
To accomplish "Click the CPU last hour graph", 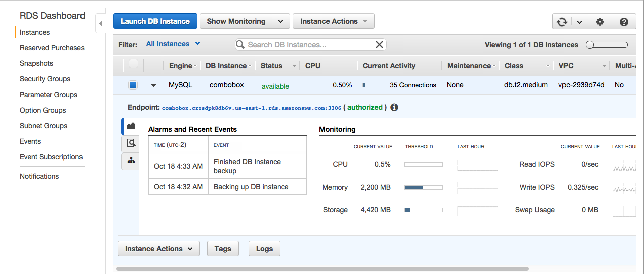I will click(477, 165).
